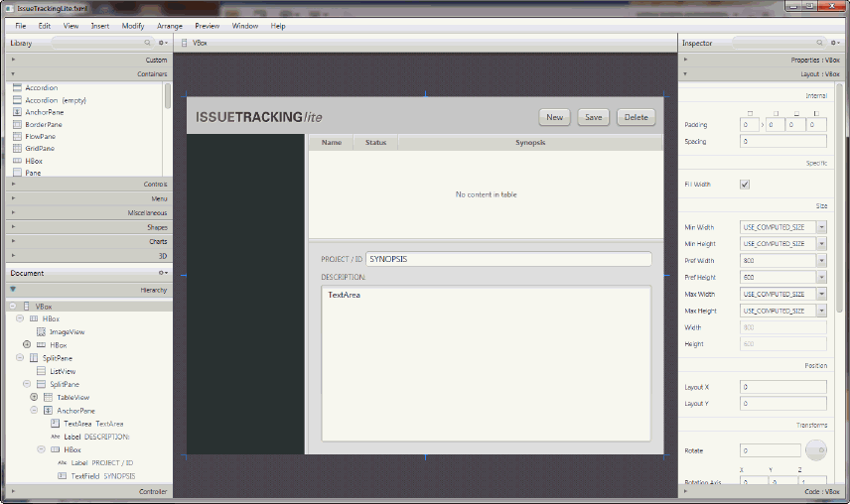Click the SYNOPSIS text field in preview
This screenshot has height=504, width=850.
click(x=508, y=259)
